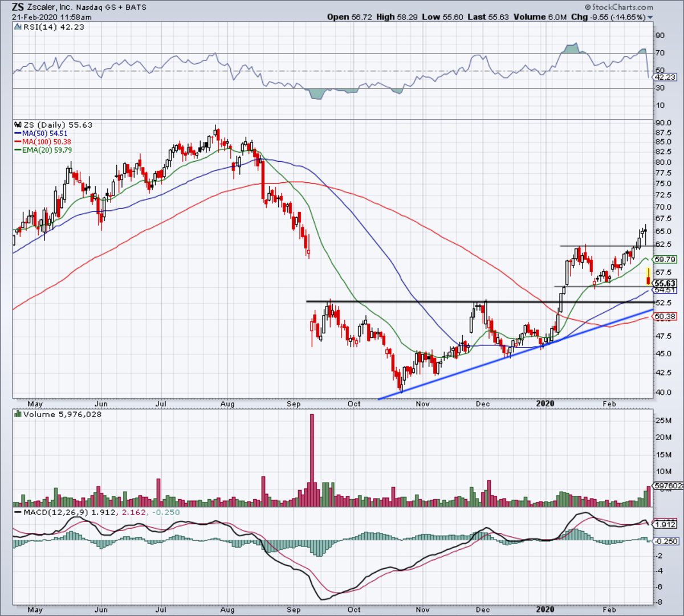Viewport: 684px width, 616px height.
Task: Click the Nasdaq GS + BATS exchange label
Action: 111,7
